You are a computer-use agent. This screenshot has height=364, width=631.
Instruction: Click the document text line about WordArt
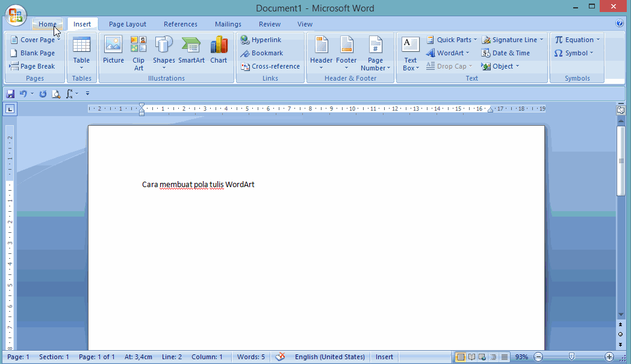[x=198, y=185]
